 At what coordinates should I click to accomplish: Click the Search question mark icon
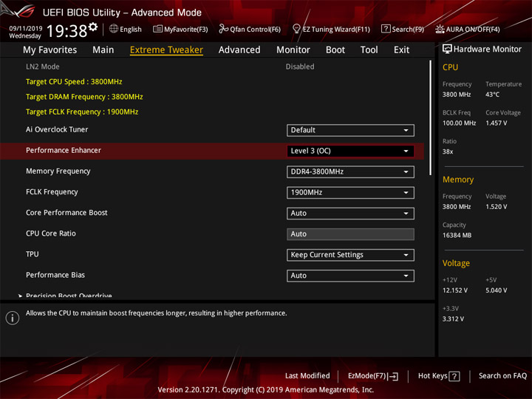pos(386,29)
